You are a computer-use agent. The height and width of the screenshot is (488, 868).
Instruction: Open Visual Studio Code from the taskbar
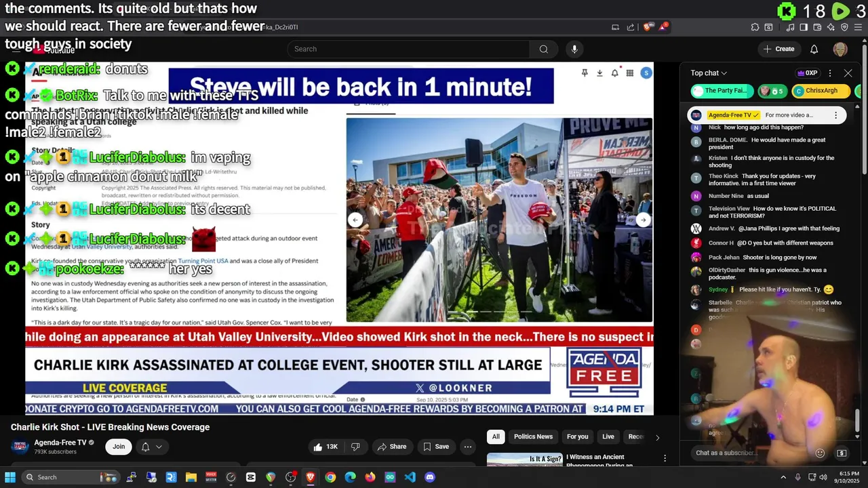pyautogui.click(x=410, y=477)
